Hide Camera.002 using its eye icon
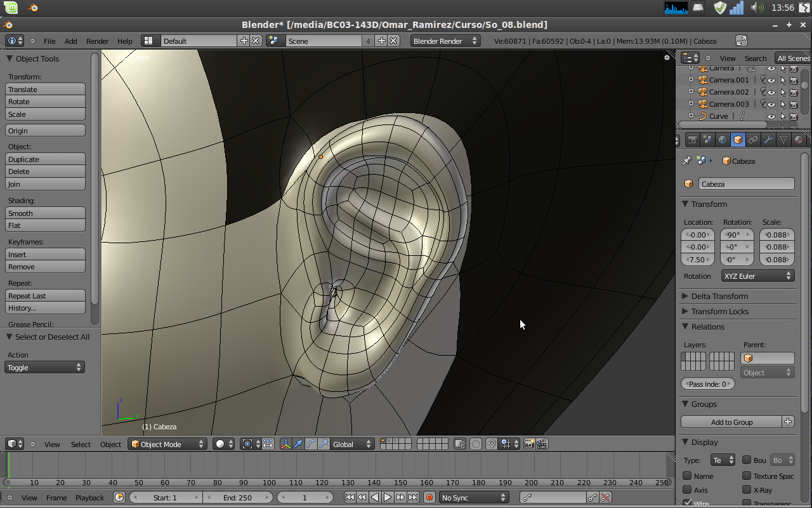Screen dimensions: 812x508 tap(771, 92)
